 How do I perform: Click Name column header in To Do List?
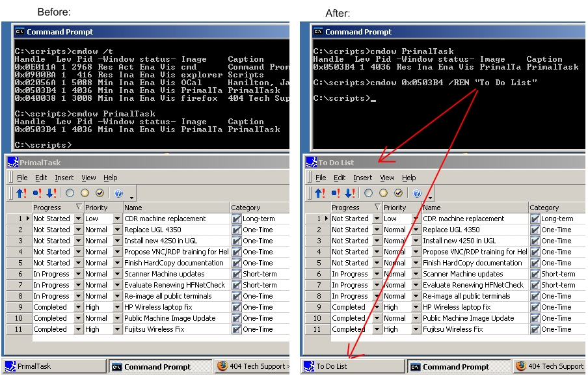tap(475, 208)
